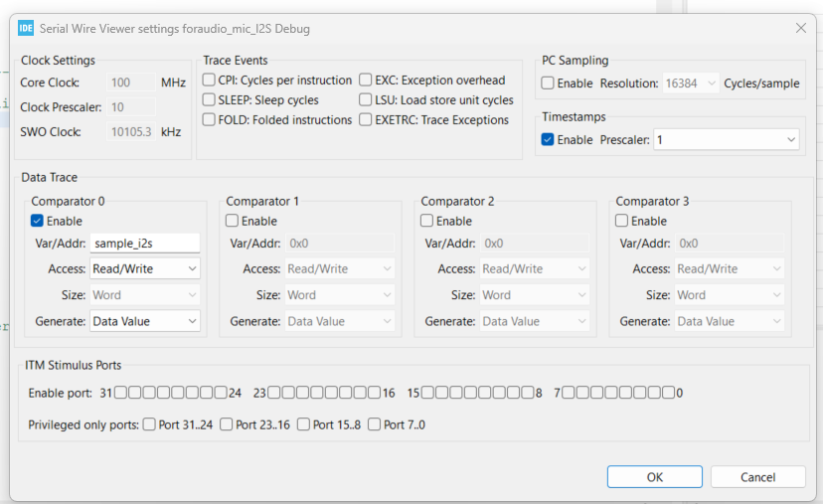The height and width of the screenshot is (504, 823).
Task: Enable PC Sampling checkbox
Action: (549, 84)
